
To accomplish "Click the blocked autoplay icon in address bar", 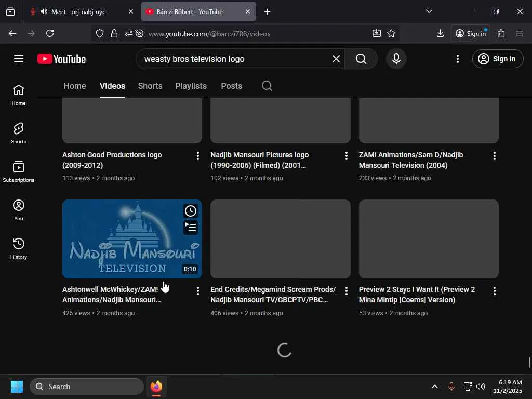I will (139, 33).
